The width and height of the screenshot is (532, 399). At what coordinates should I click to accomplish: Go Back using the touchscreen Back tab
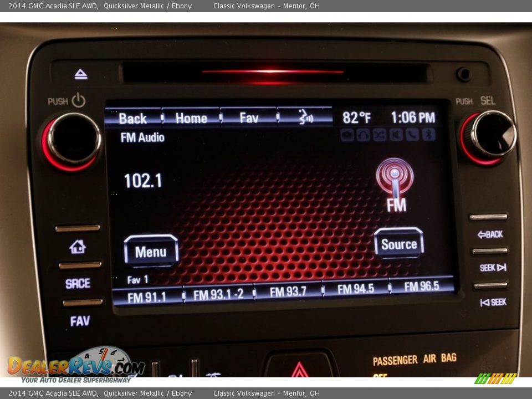(133, 118)
